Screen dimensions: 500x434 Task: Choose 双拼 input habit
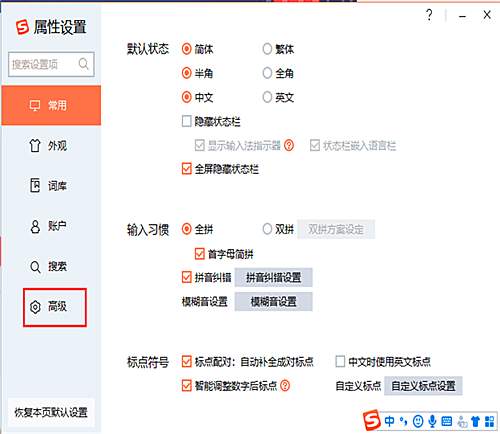[x=267, y=229]
